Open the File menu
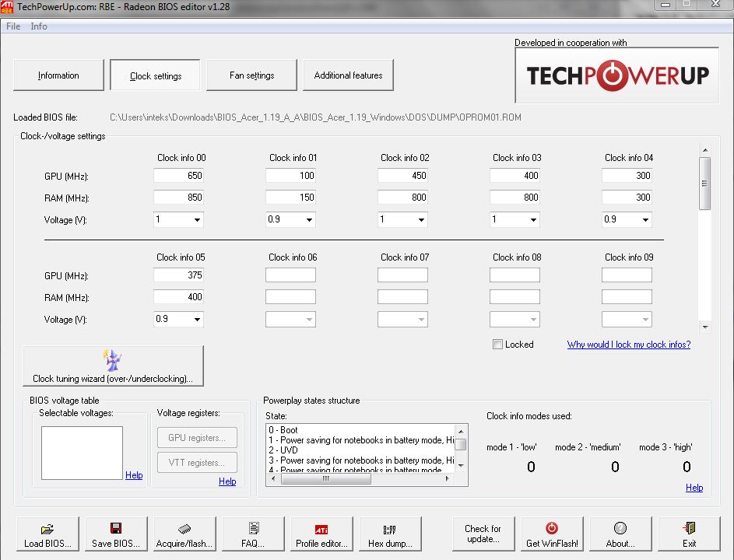734x560 pixels. [13, 26]
